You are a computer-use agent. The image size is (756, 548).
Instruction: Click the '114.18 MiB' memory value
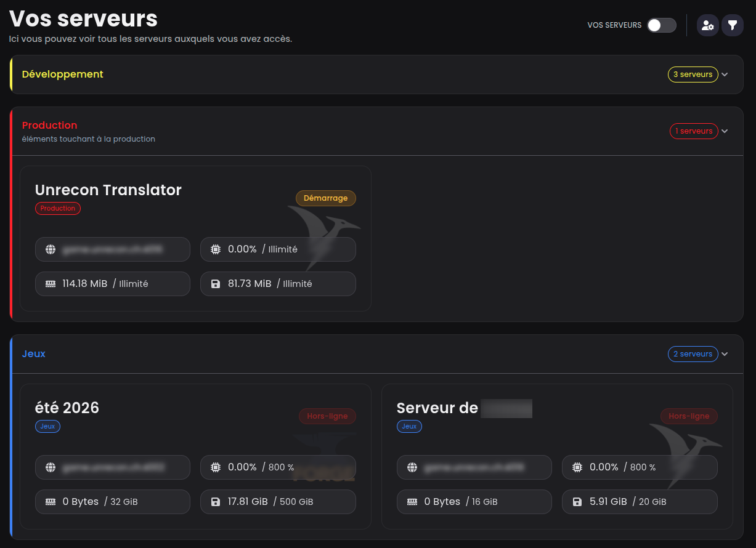(x=85, y=284)
